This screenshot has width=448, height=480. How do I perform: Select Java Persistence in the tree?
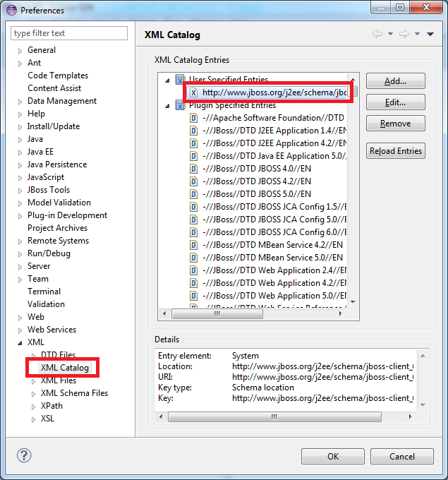click(57, 164)
